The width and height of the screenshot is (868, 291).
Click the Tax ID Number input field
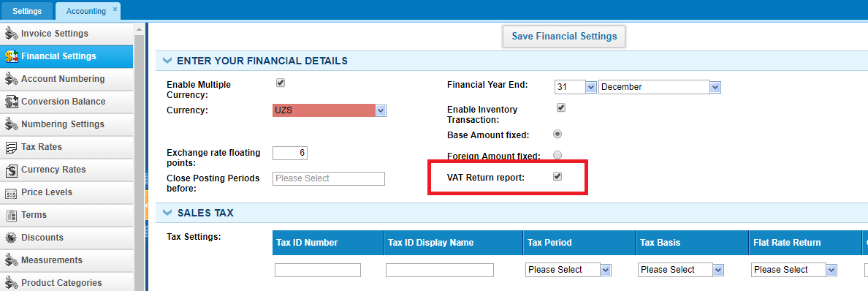point(318,270)
